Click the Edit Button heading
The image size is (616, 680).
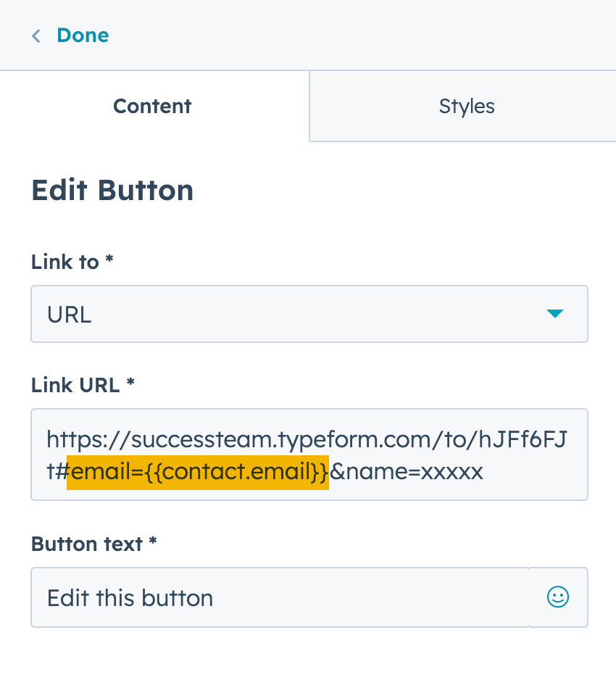pos(112,191)
